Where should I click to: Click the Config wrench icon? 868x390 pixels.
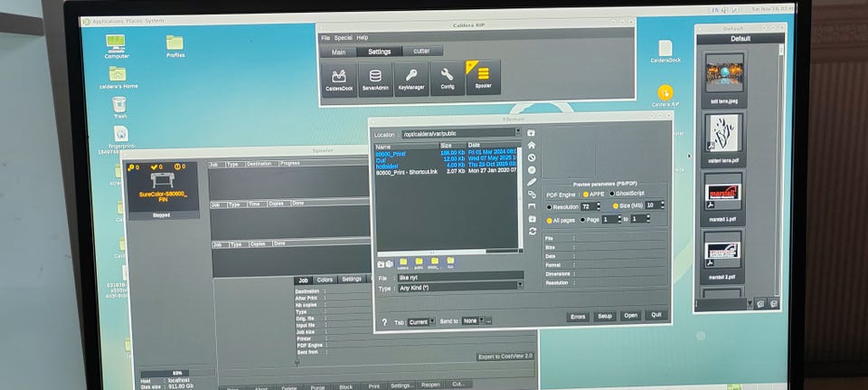click(x=447, y=79)
